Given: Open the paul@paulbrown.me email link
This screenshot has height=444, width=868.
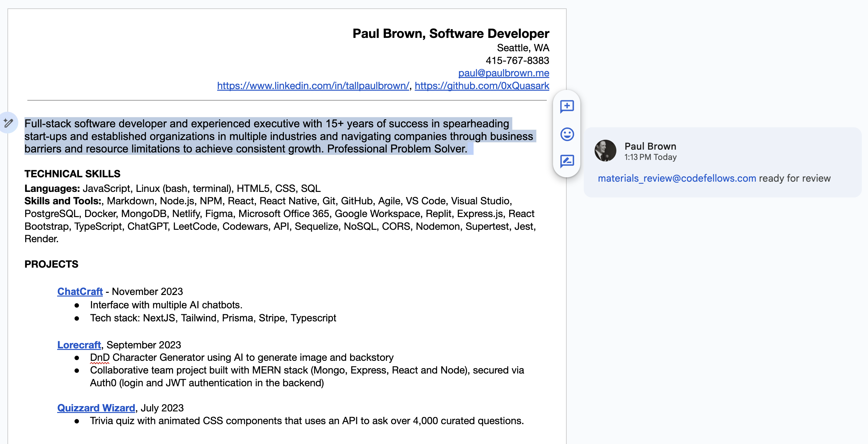Looking at the screenshot, I should pyautogui.click(x=503, y=73).
